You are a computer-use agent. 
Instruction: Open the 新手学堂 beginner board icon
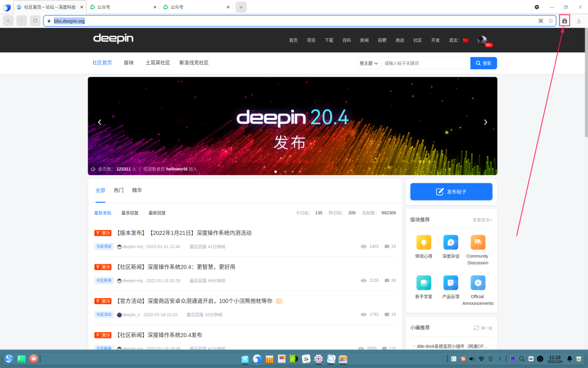[x=424, y=283]
